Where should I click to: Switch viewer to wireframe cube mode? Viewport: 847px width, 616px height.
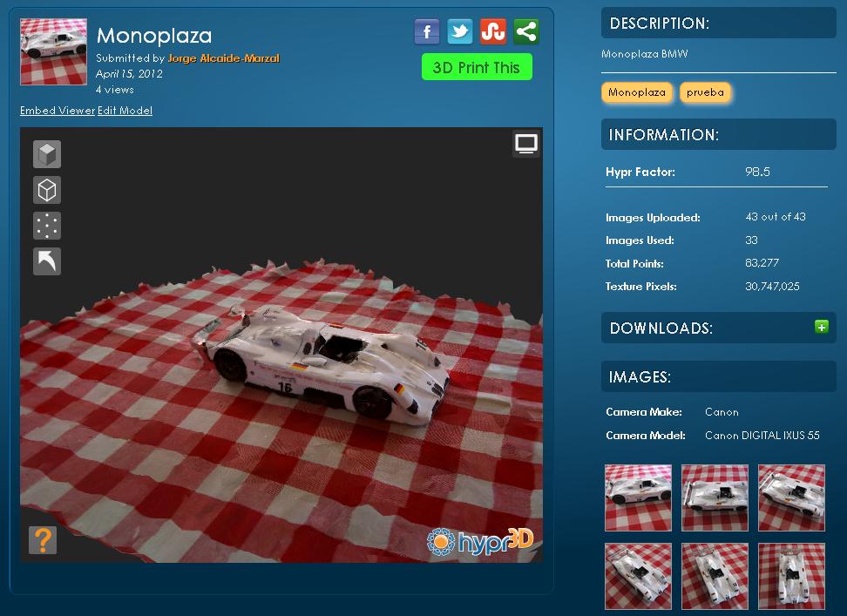pos(47,190)
